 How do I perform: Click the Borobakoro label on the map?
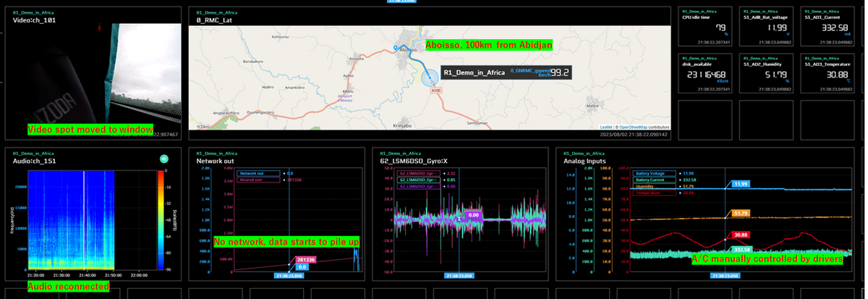(252, 62)
